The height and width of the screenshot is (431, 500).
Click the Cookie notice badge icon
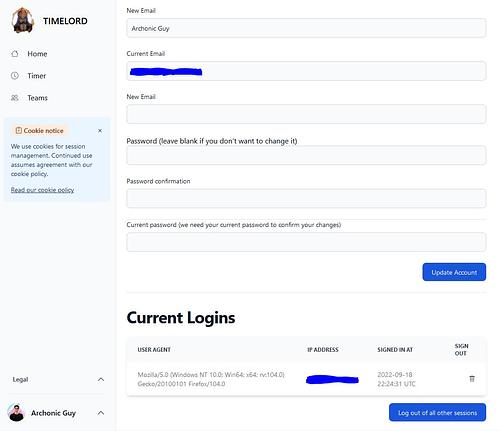pyautogui.click(x=19, y=131)
